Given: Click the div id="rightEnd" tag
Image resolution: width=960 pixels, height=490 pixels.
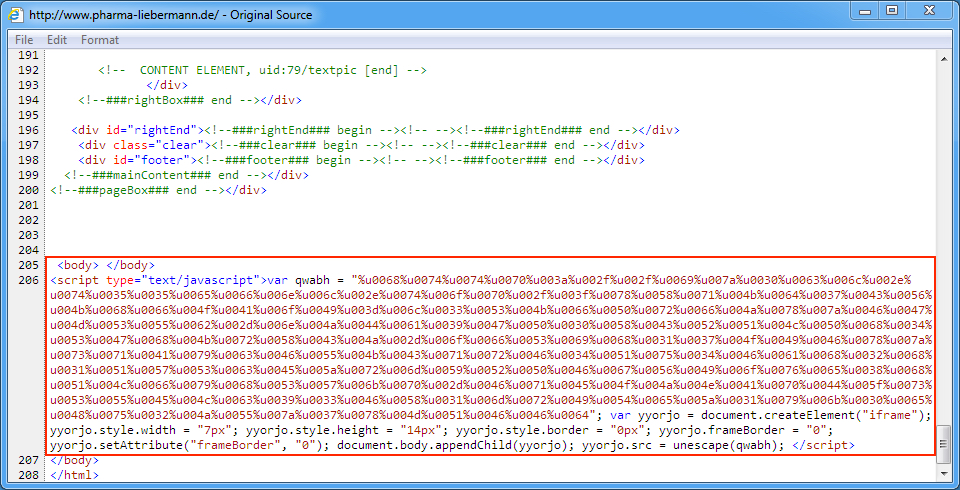Looking at the screenshot, I should click(x=138, y=130).
